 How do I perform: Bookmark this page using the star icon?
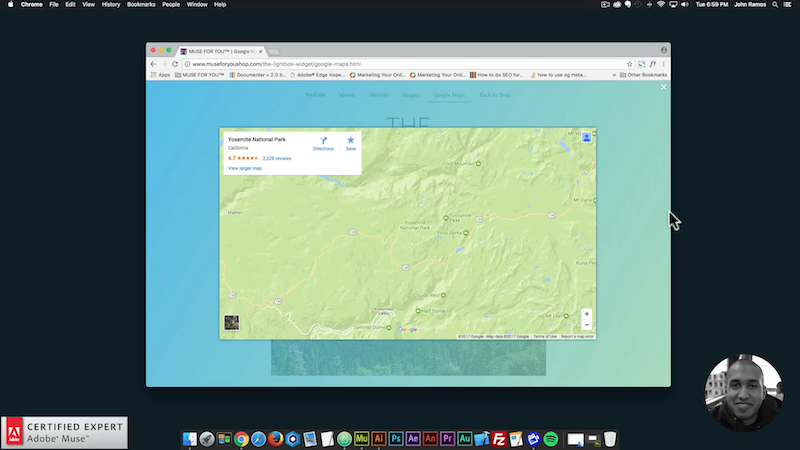[x=629, y=64]
